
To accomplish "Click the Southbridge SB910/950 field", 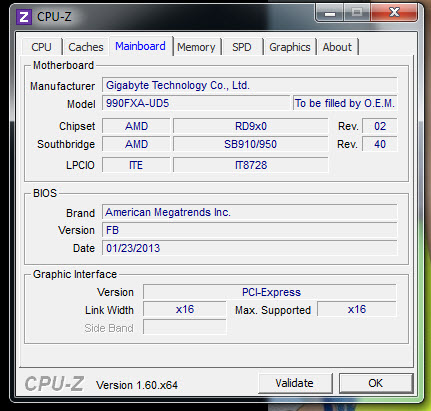I will coord(251,144).
